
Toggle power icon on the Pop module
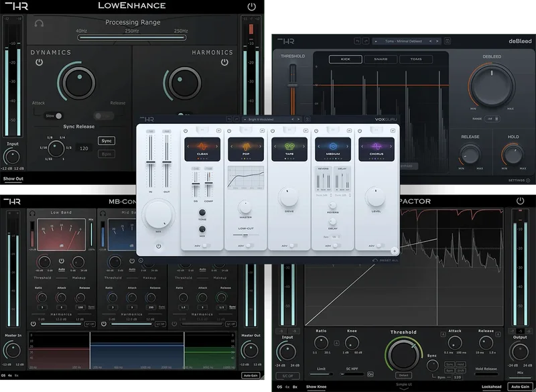(x=229, y=131)
